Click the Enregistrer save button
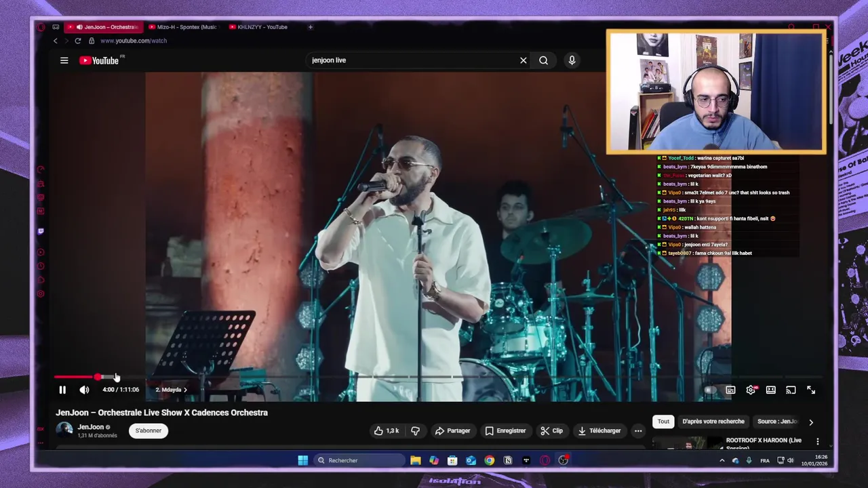868x488 pixels. [x=505, y=430]
